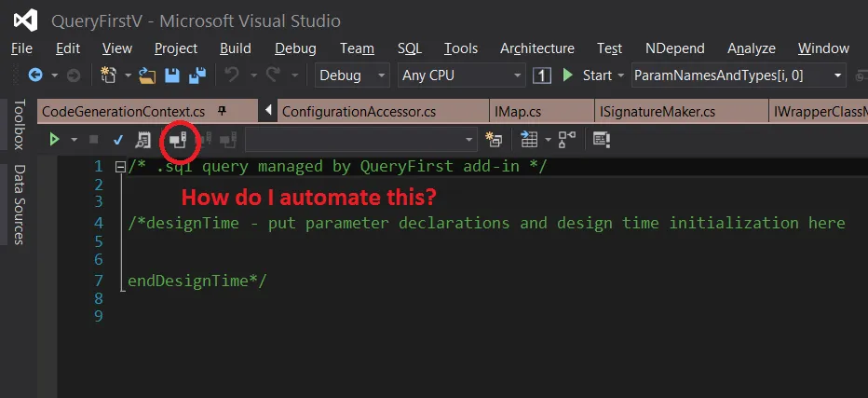Open the Team menu
This screenshot has width=868, height=398.
(357, 48)
